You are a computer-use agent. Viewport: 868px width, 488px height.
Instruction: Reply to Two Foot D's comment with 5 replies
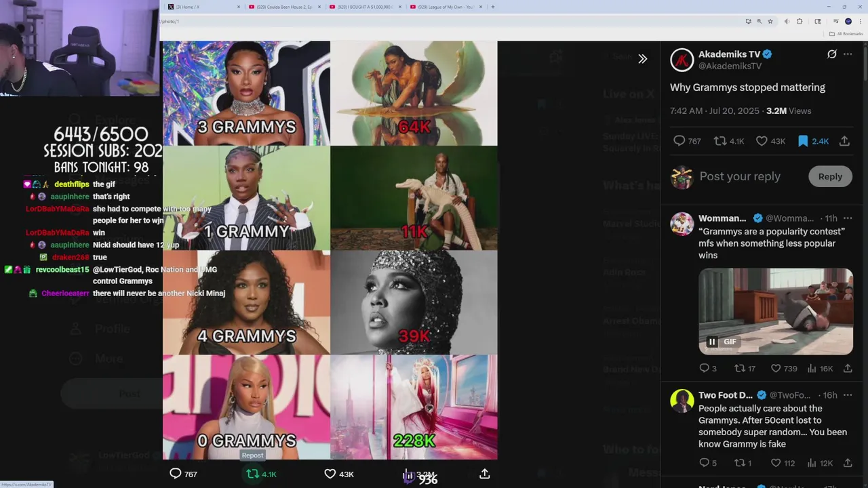click(x=707, y=463)
